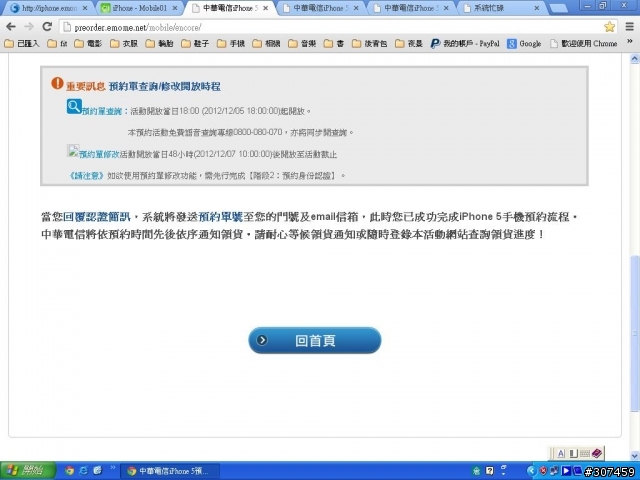
Task: Expand quick launch with the double chevron
Action: [113, 467]
